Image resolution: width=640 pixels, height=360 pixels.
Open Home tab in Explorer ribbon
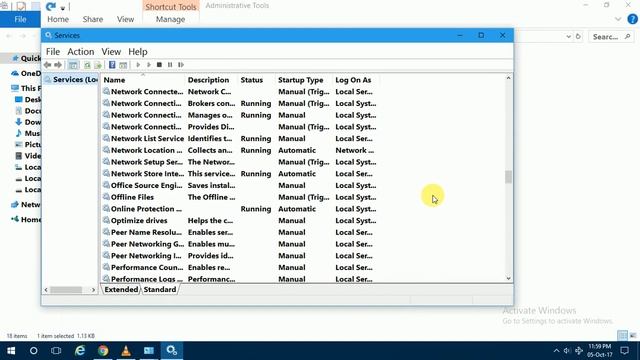point(58,19)
